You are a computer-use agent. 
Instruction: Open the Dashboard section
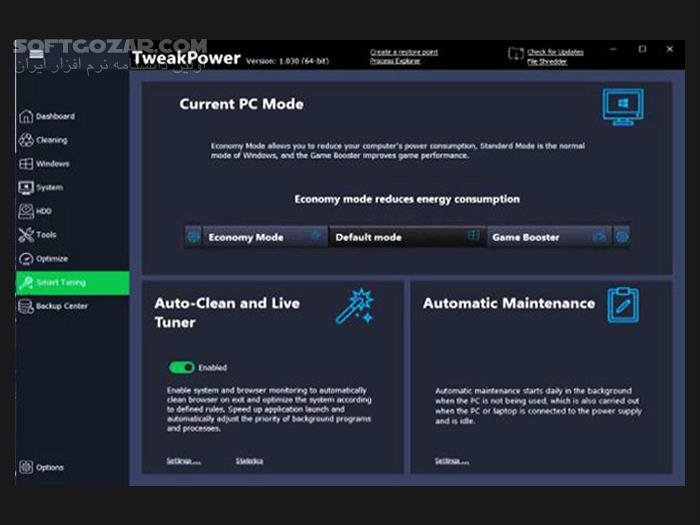point(72,117)
